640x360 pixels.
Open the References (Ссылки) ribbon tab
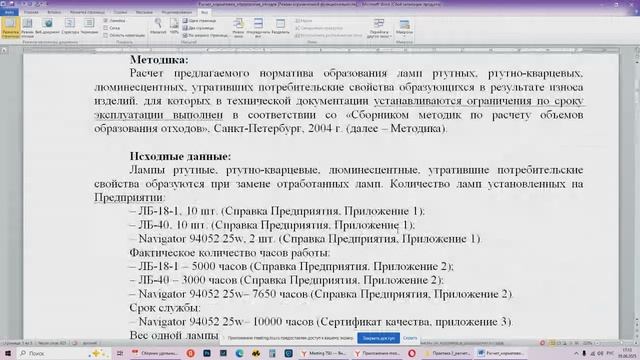pyautogui.click(x=120, y=12)
